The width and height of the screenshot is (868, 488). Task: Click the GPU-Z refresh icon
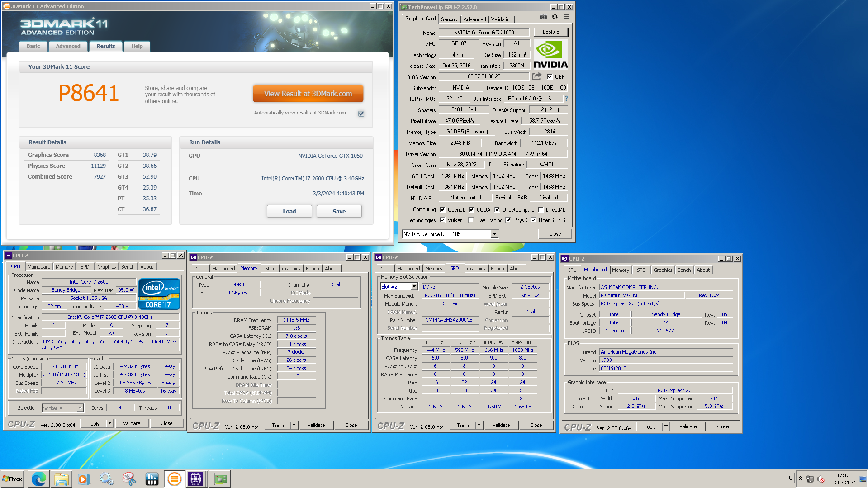pos(555,17)
